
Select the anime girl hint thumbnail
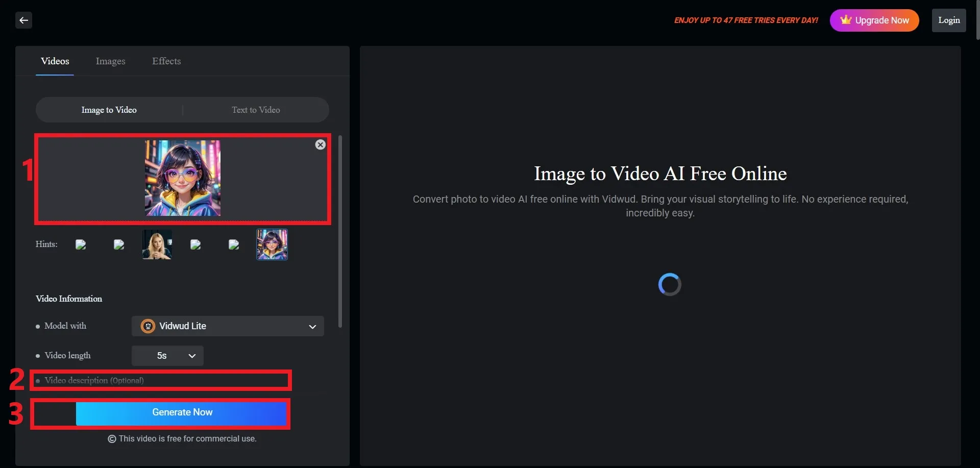click(272, 244)
